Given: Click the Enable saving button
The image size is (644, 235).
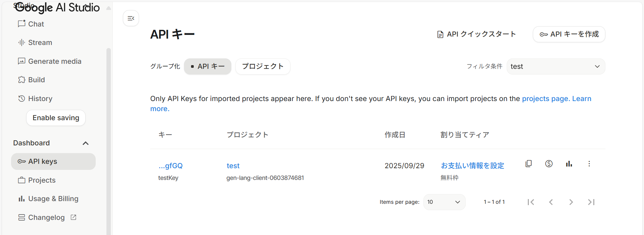Looking at the screenshot, I should [56, 118].
